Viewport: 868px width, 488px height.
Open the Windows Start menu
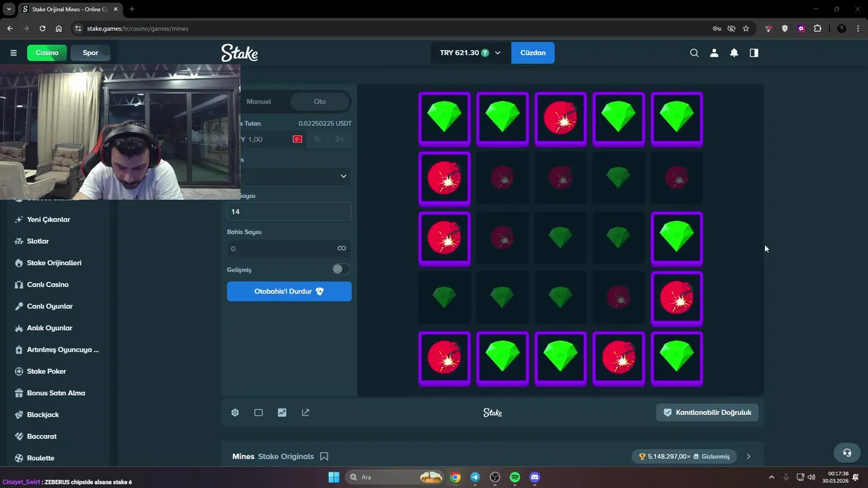pos(334,477)
